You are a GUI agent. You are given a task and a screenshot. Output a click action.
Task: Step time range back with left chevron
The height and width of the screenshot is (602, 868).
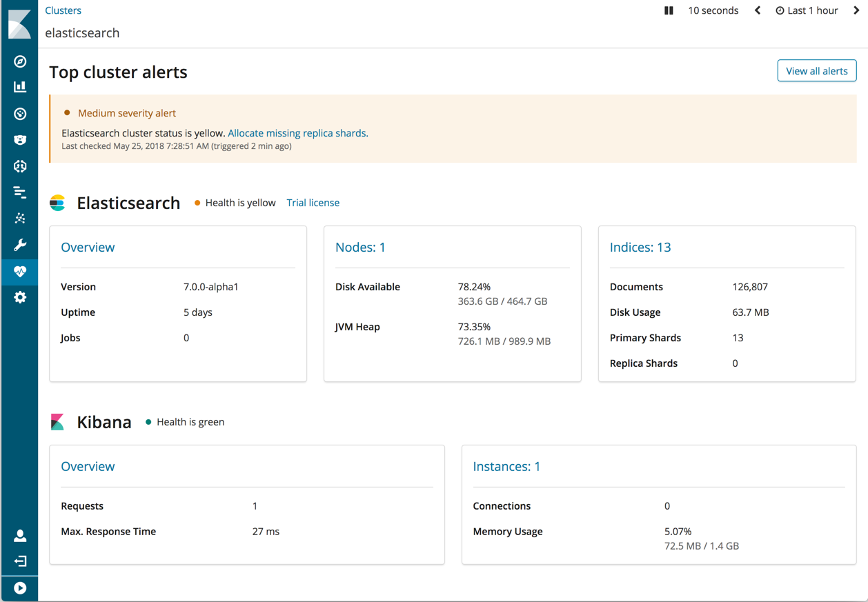[x=757, y=10]
